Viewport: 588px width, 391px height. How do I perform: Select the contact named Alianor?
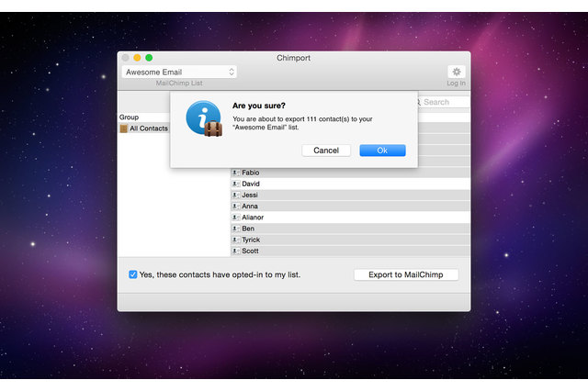[350, 218]
